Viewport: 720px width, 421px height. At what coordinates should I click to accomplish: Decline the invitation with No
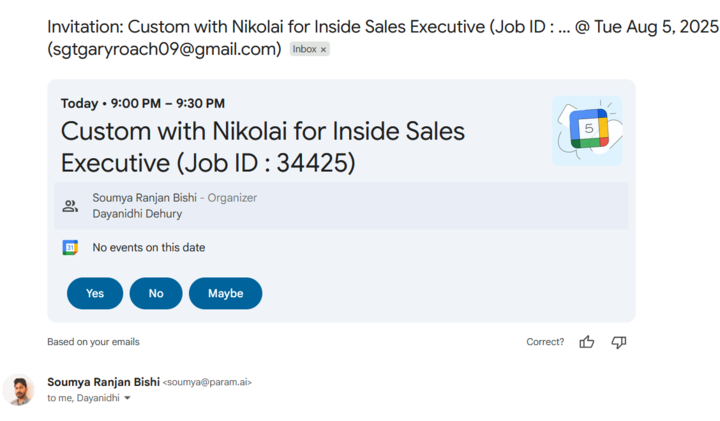pyautogui.click(x=156, y=293)
